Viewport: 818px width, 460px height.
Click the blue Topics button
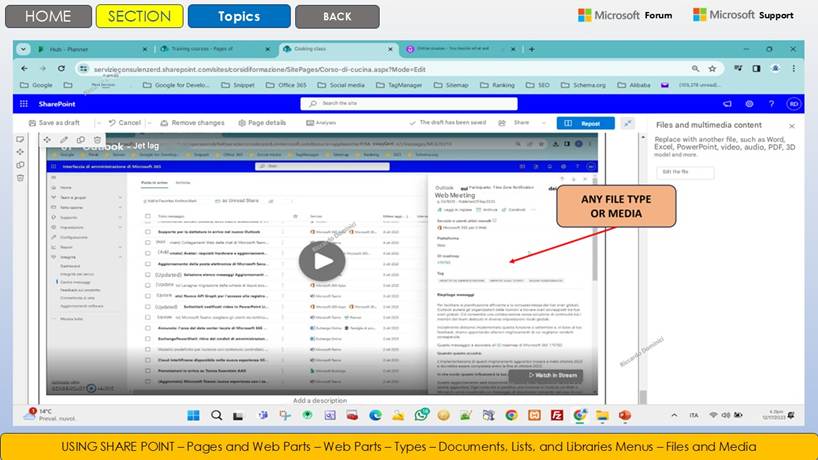click(239, 16)
